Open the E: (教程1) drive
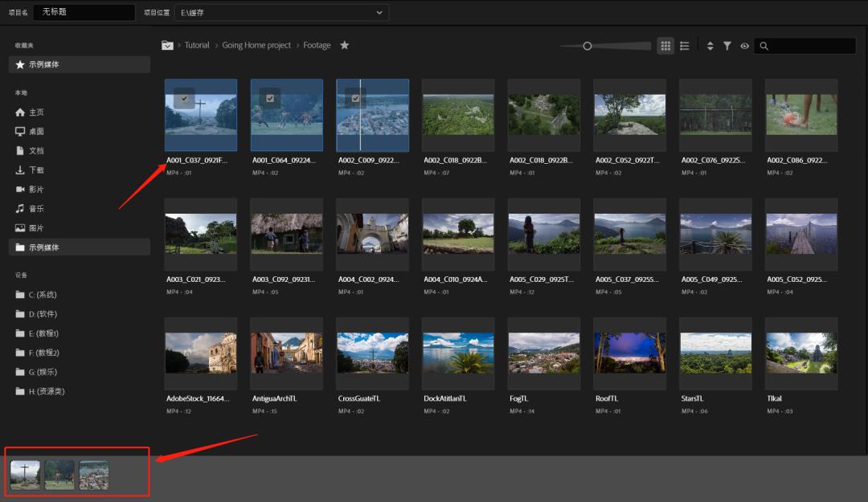868x502 pixels. (x=43, y=333)
